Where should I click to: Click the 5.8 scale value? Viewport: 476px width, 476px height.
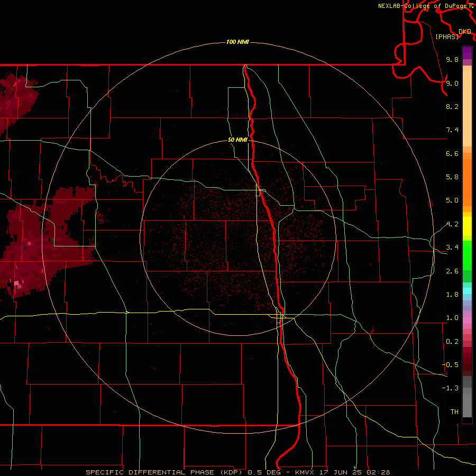pyautogui.click(x=452, y=177)
